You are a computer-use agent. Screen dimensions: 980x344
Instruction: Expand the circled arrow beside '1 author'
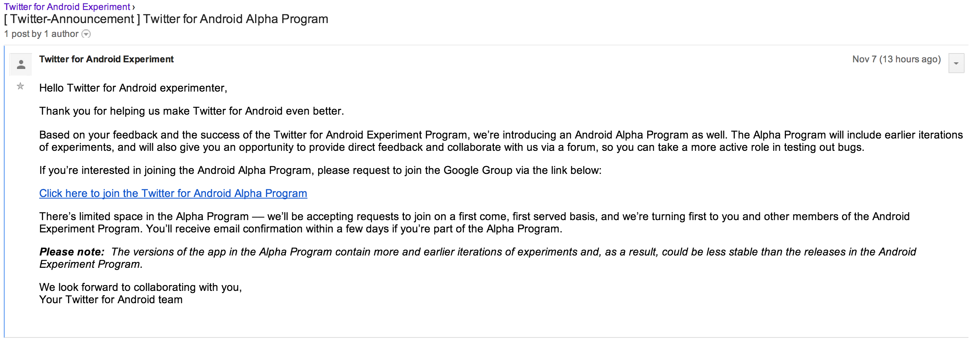(x=86, y=34)
